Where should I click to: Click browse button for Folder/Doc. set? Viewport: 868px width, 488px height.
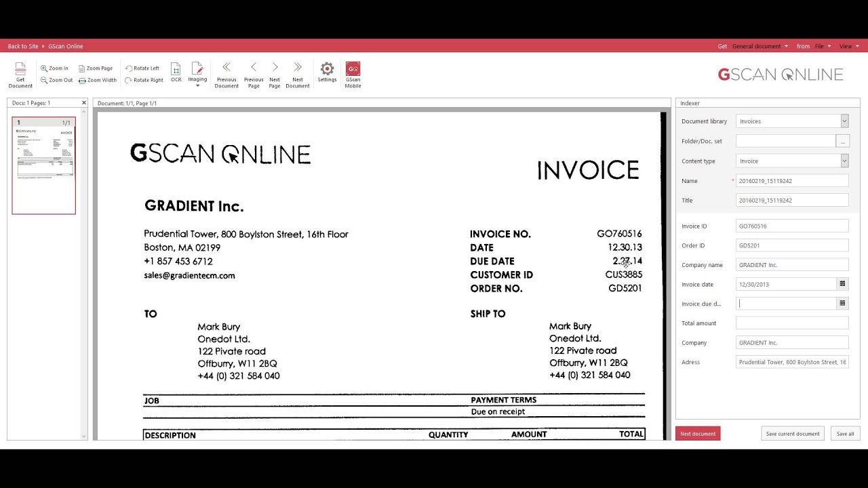pos(842,141)
